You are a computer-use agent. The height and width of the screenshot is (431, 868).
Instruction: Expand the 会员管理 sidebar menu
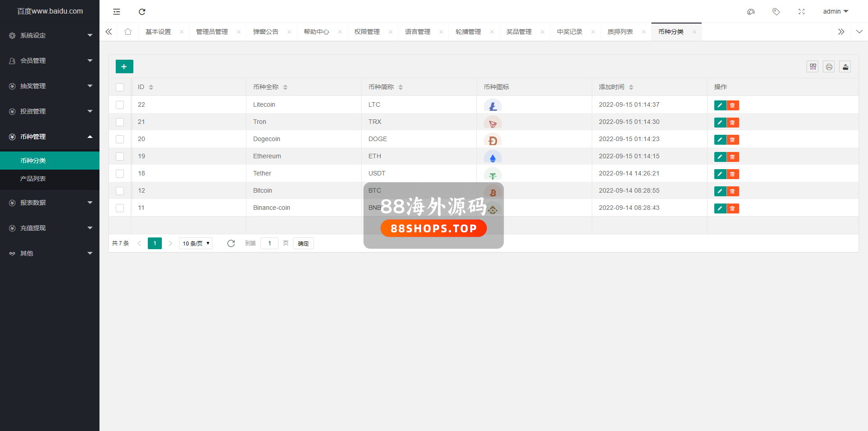pos(50,61)
